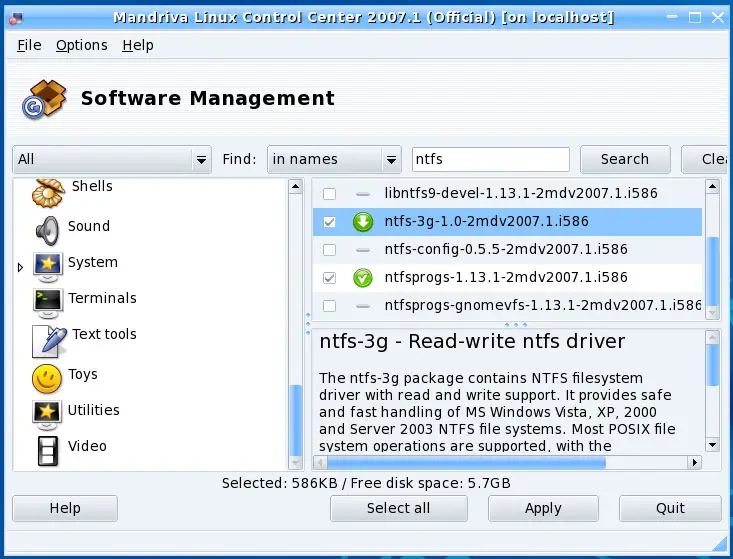Open the Options menu
This screenshot has height=559, width=733.
82,45
